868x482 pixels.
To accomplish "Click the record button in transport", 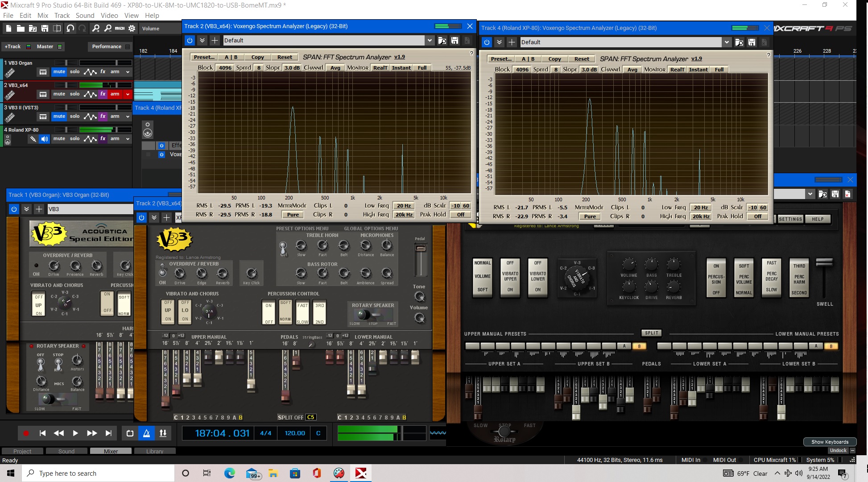I will (25, 433).
